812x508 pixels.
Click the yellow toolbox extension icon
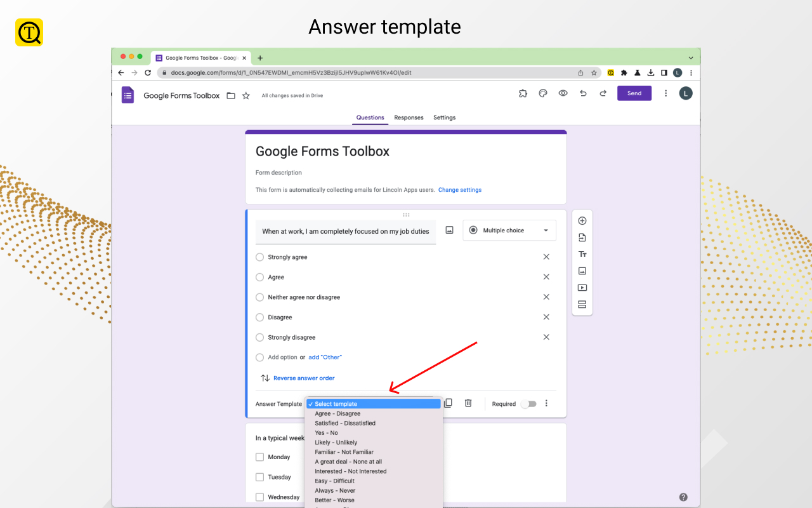[x=611, y=73]
